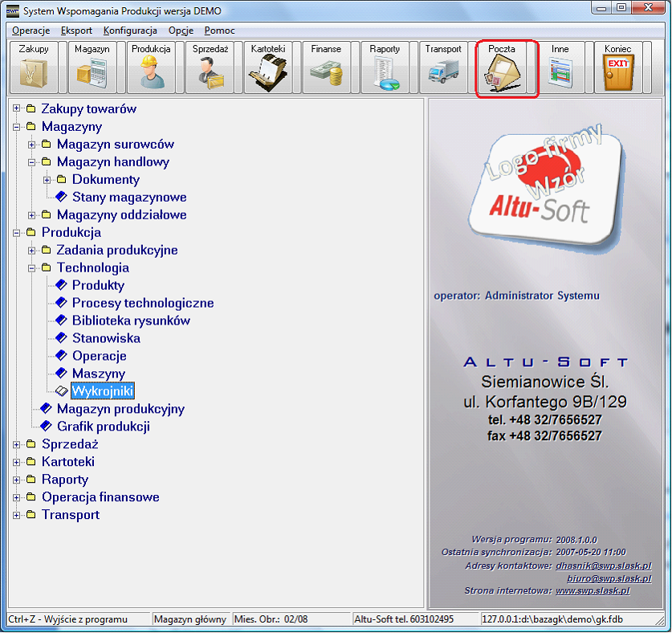The height and width of the screenshot is (633, 672).
Task: Open the Konfiguracja menu
Action: click(x=130, y=30)
